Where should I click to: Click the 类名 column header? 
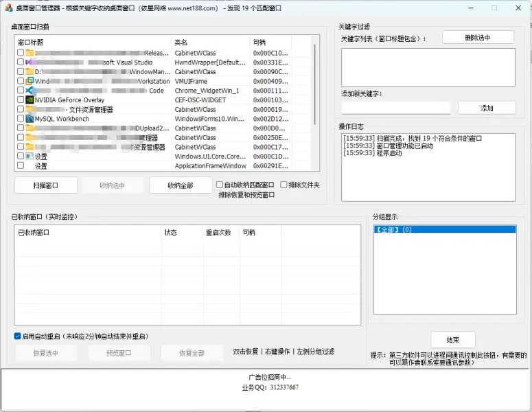[x=210, y=42]
